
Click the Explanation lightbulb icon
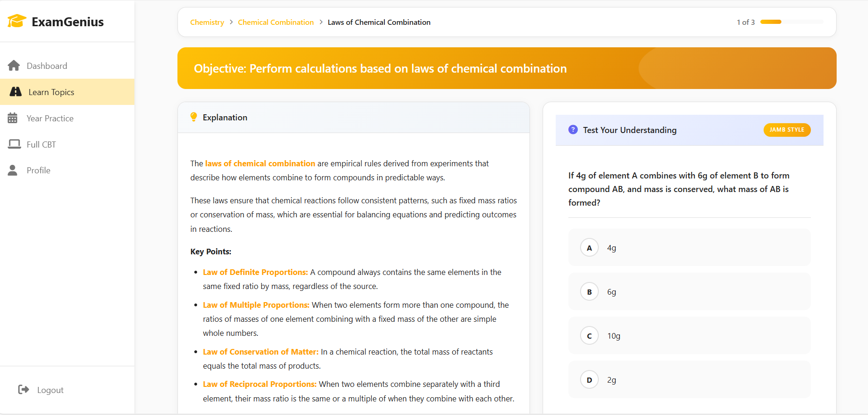point(194,117)
